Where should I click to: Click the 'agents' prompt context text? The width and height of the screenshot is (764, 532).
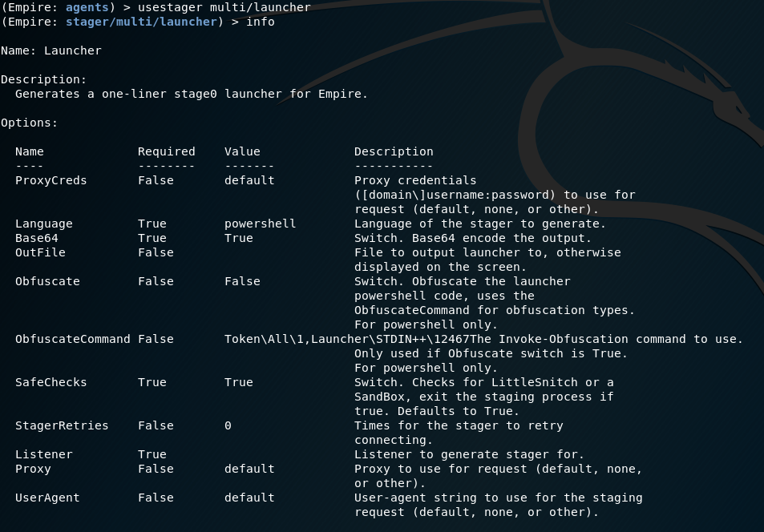pos(87,8)
